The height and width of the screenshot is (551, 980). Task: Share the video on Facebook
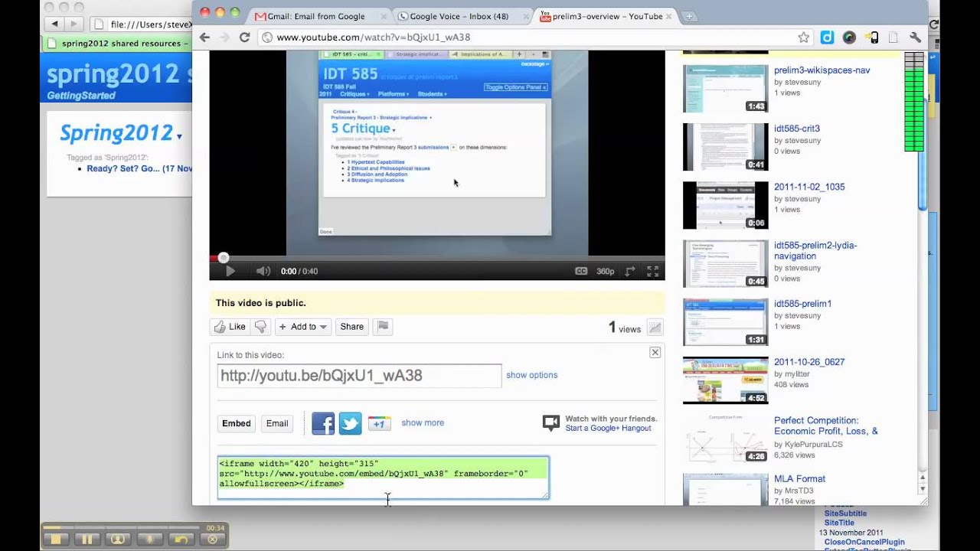323,423
